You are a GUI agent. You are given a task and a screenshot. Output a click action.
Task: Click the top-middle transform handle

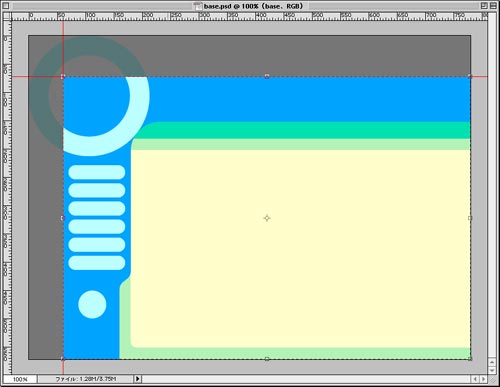[267, 77]
